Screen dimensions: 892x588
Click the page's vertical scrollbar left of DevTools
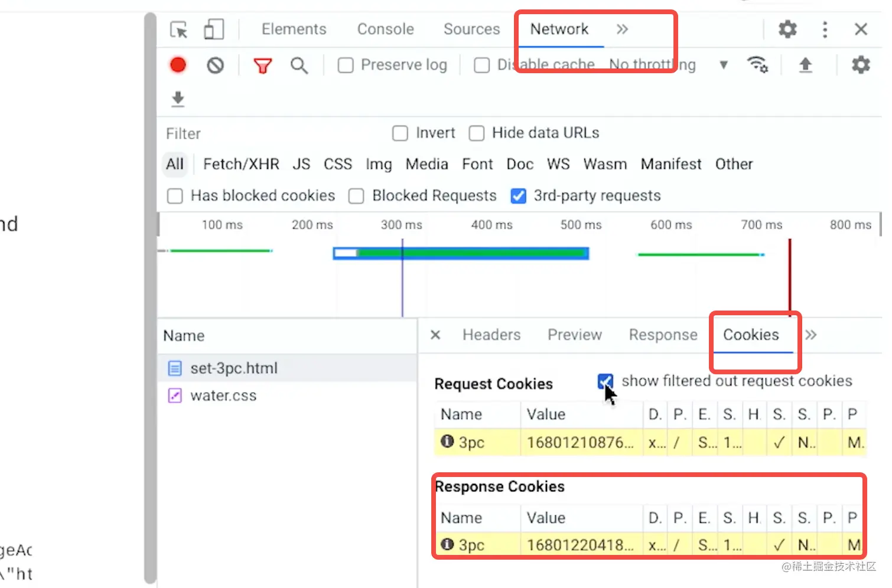[150, 298]
